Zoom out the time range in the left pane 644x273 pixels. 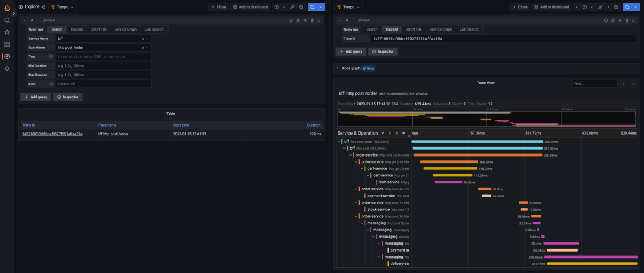[301, 7]
